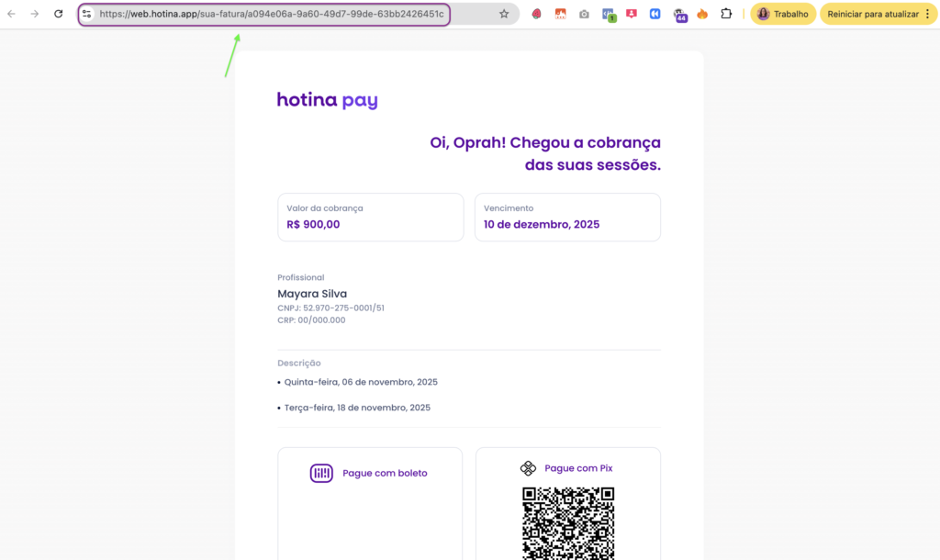Image resolution: width=940 pixels, height=560 pixels.
Task: Reload the page with refresh icon
Action: 59,14
